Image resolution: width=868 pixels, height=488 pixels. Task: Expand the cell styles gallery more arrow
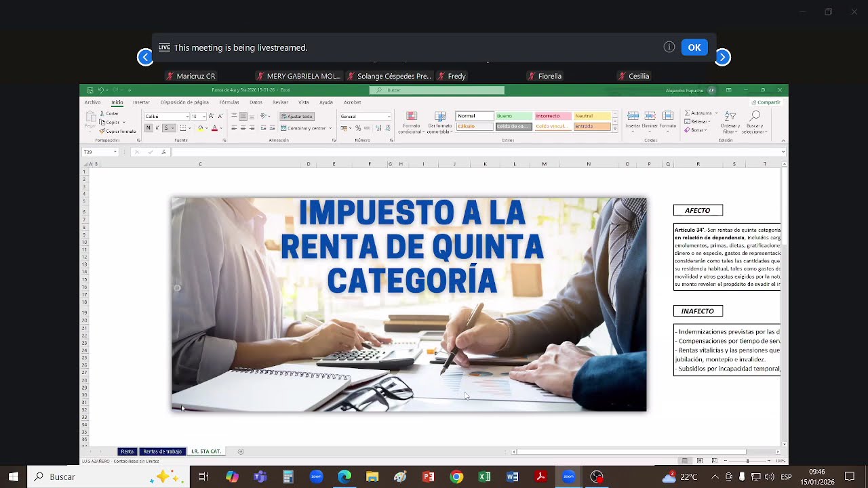615,127
